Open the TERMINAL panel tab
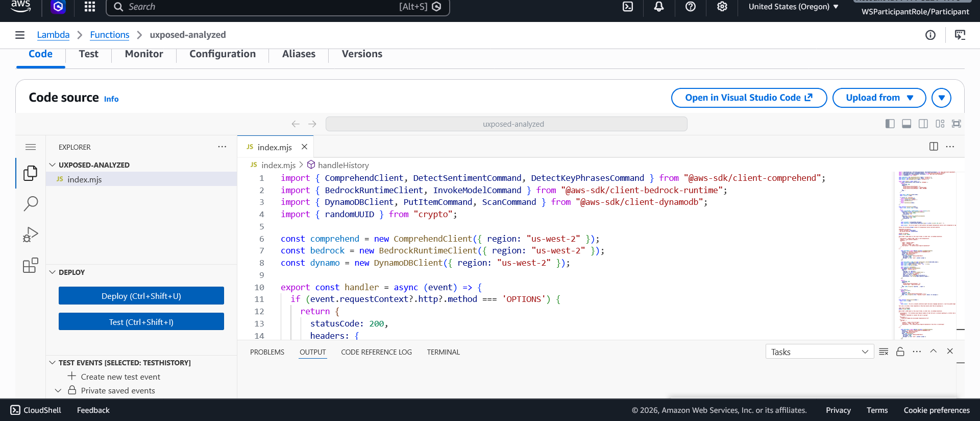Viewport: 980px width, 421px height. 443,352
